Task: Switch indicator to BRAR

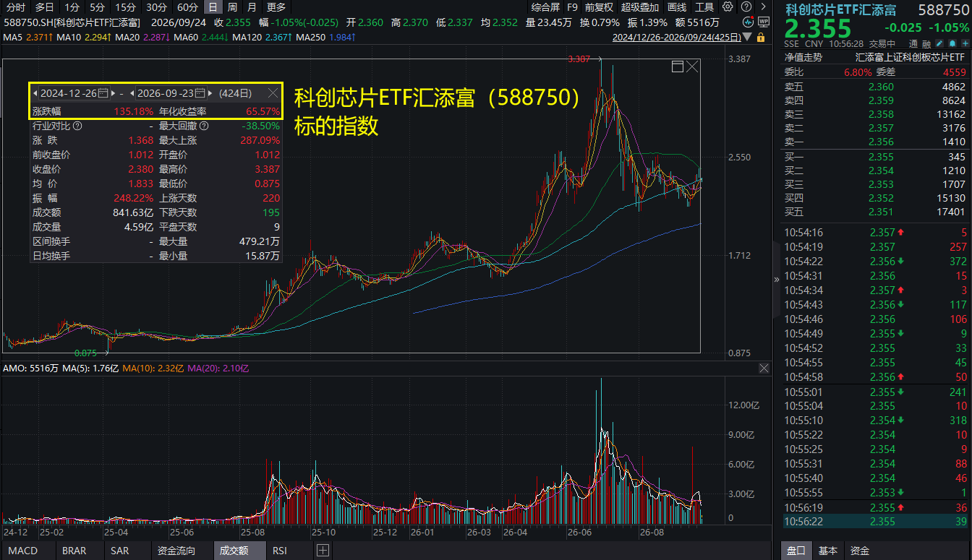Action: click(x=74, y=551)
